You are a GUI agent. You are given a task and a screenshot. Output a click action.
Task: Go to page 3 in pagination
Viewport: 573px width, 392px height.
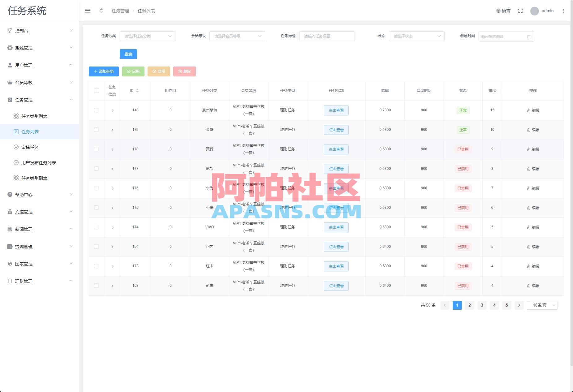tap(482, 305)
